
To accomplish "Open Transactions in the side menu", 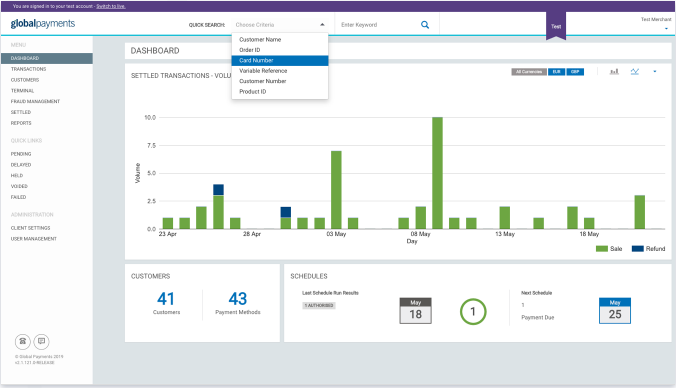I will [28, 69].
